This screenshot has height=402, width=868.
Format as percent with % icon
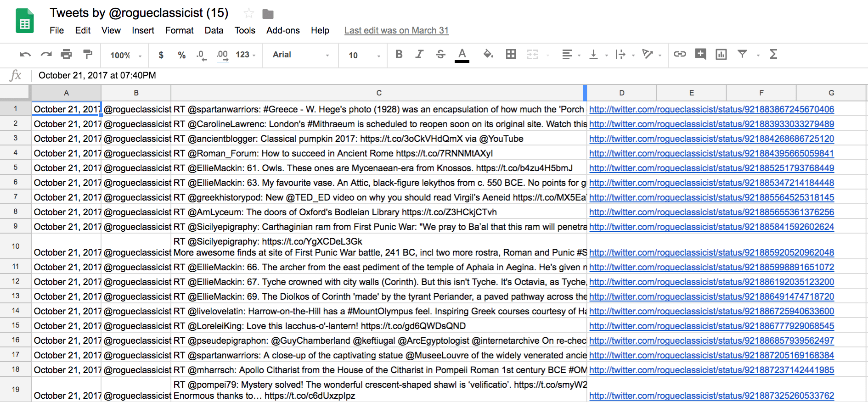tap(182, 55)
